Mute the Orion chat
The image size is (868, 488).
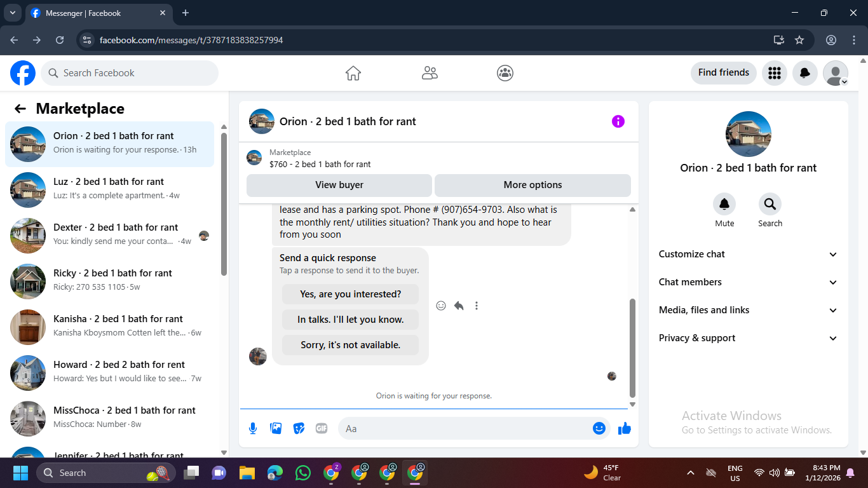724,204
